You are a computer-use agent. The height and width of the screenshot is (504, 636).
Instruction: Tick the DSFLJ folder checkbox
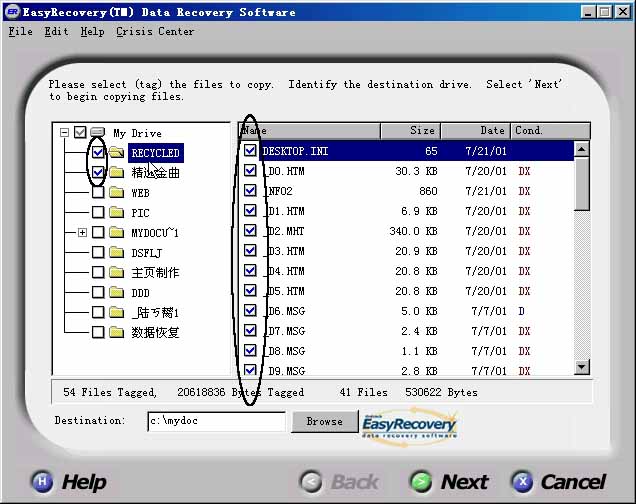[x=98, y=252]
